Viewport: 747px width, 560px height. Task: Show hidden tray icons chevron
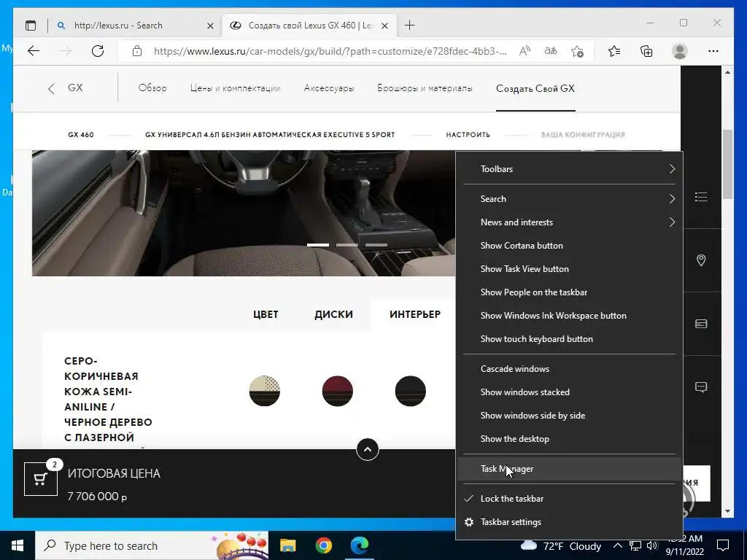point(617,545)
